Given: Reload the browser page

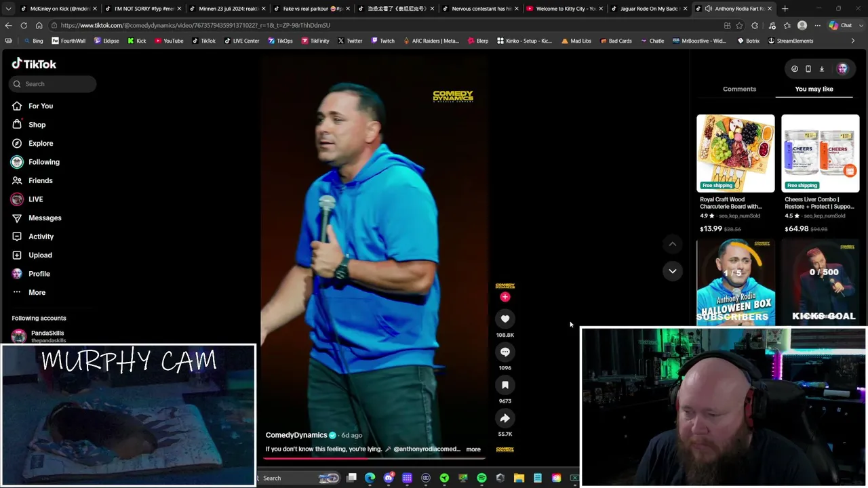Looking at the screenshot, I should pos(24,25).
